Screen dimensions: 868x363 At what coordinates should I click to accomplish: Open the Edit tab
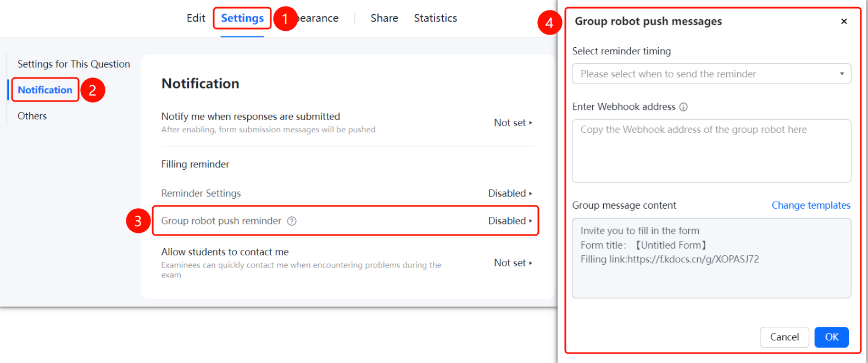(196, 18)
